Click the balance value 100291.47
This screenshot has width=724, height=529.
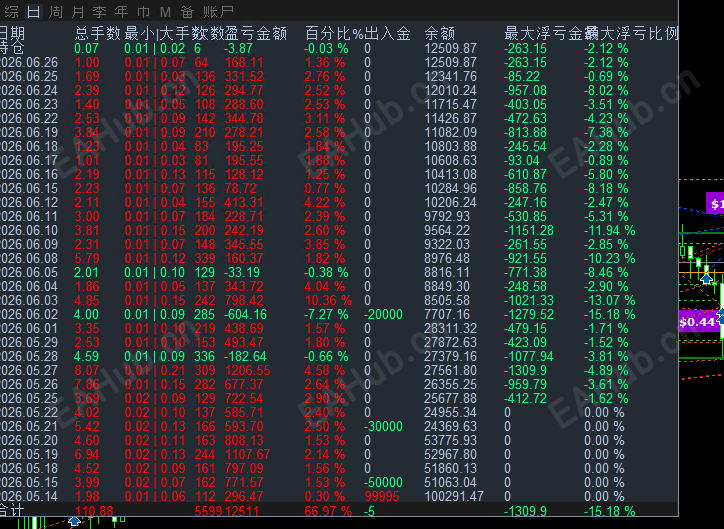point(453,496)
